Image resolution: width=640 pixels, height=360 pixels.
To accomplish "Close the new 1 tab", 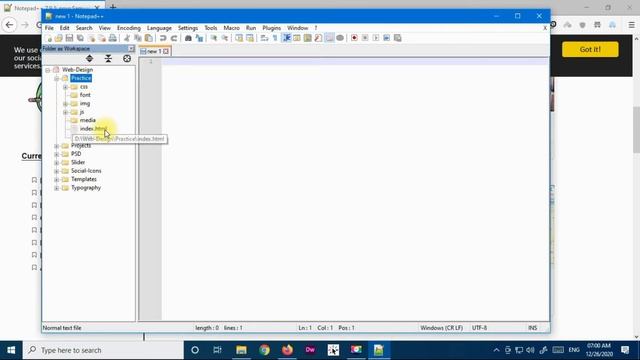I will pyautogui.click(x=166, y=51).
